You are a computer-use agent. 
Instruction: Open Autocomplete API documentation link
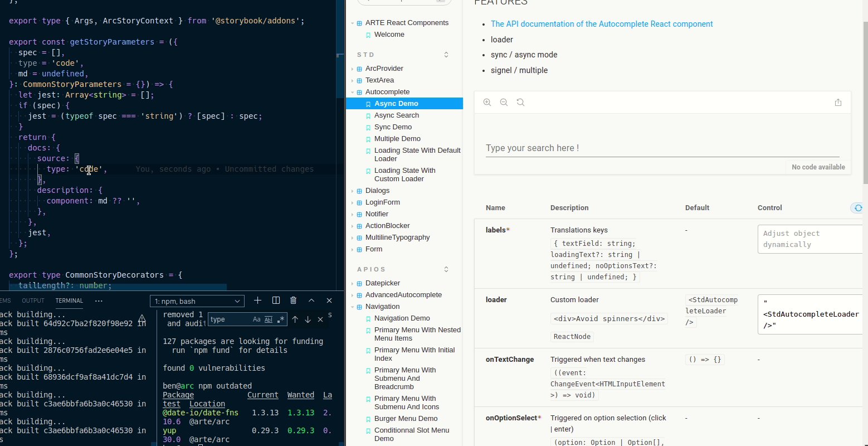[x=602, y=24]
